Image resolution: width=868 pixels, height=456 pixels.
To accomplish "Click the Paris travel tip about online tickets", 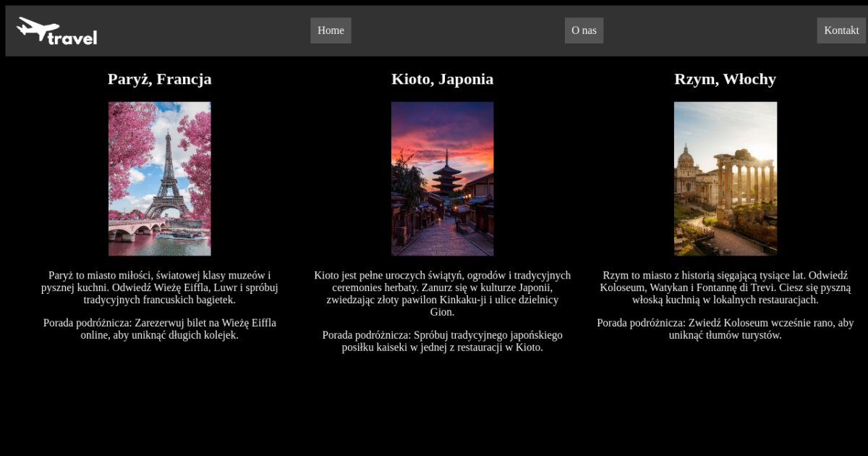I will point(160,329).
